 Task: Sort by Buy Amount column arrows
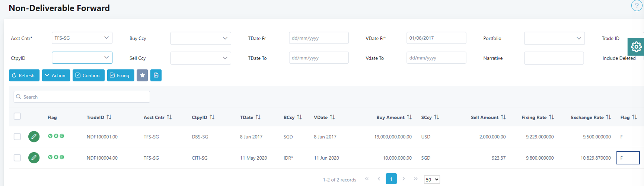[409, 117]
